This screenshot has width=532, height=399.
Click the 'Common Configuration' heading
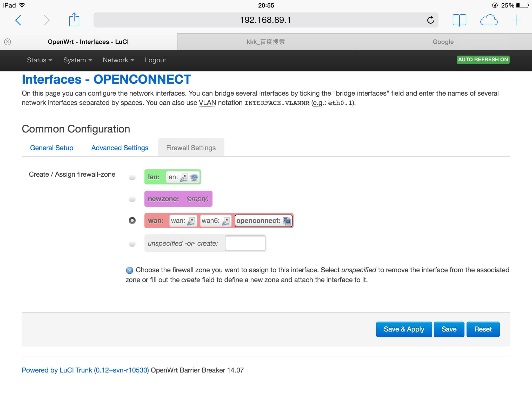(76, 129)
